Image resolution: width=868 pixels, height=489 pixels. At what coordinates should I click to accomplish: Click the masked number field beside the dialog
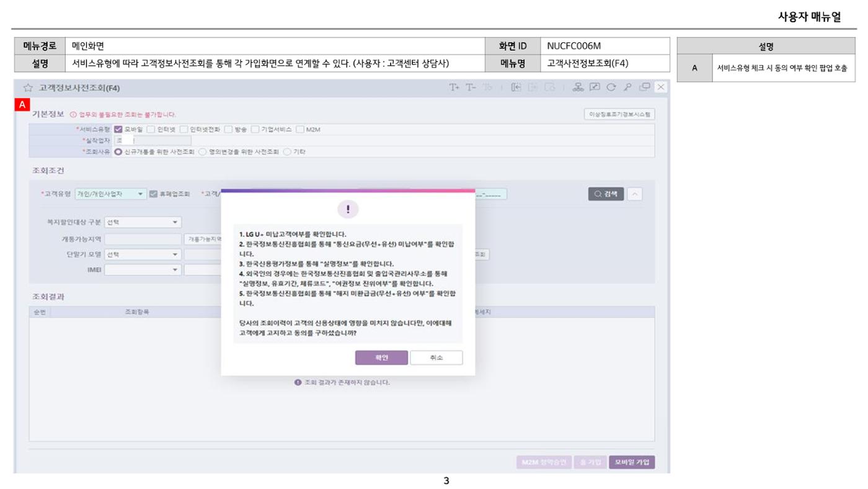(x=490, y=194)
